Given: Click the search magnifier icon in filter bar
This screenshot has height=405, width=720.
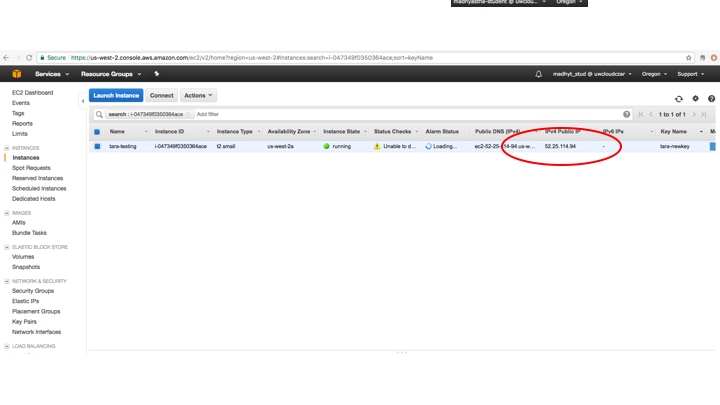Looking at the screenshot, I should (99, 114).
